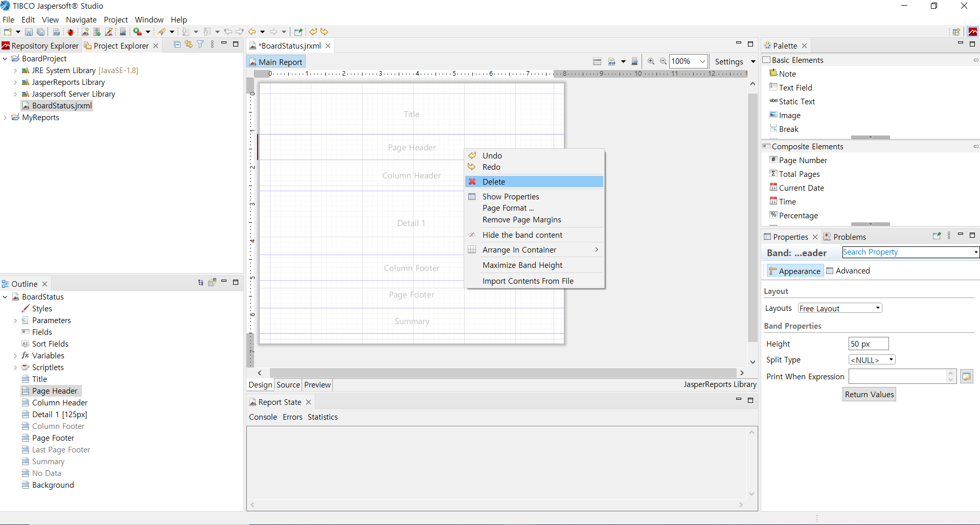This screenshot has width=980, height=525.
Task: Open expression editor for Print When Expression
Action: click(966, 377)
